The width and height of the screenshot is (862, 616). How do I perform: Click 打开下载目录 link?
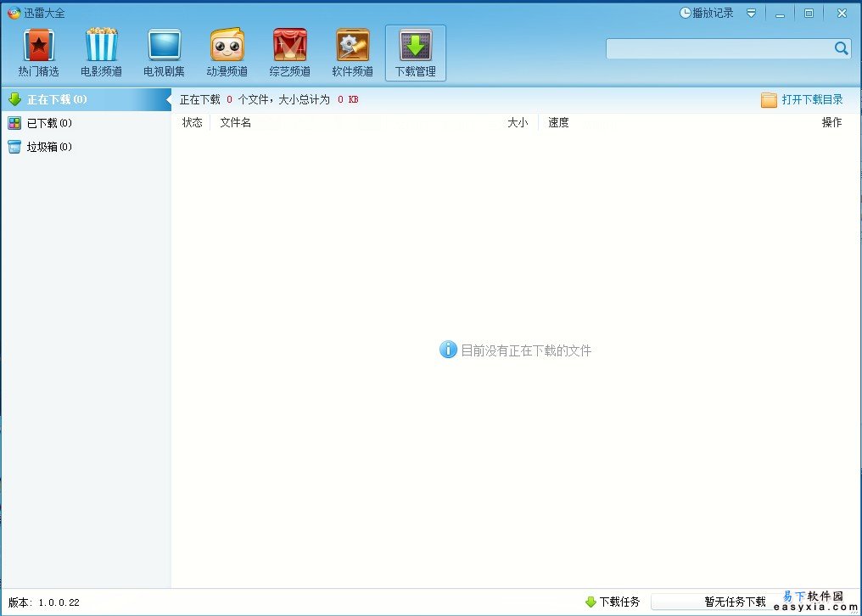tap(812, 99)
